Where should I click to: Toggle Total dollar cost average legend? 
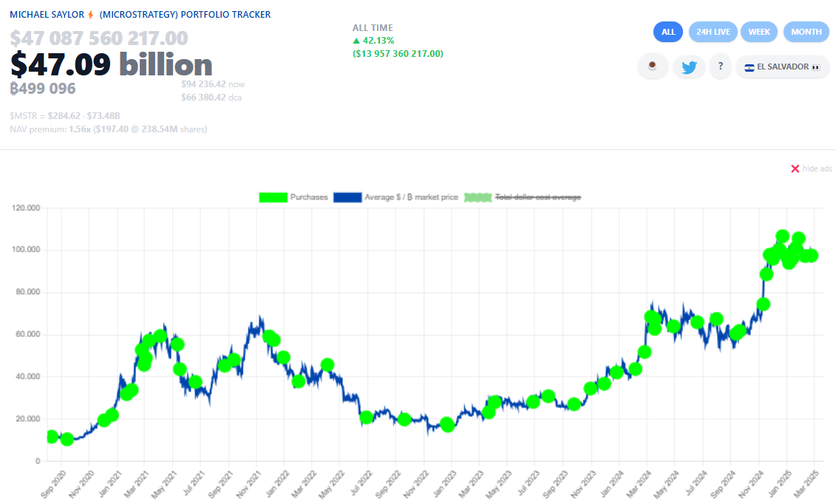tap(523, 197)
